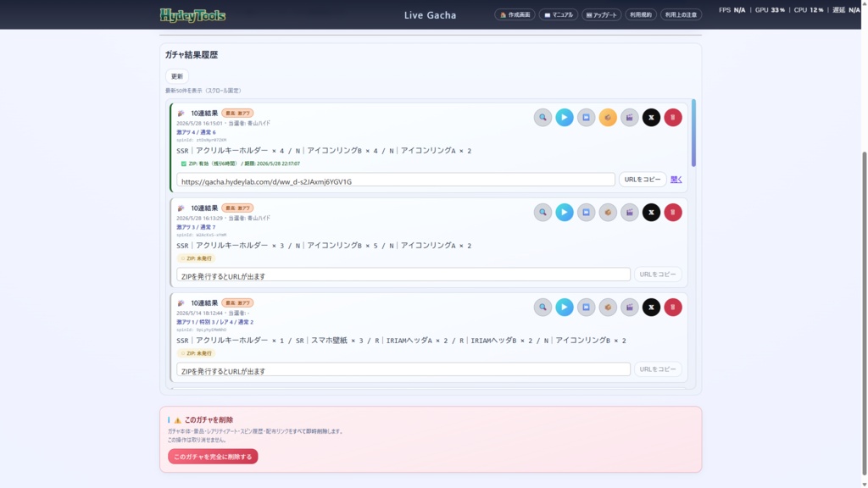Play the 18:12:44 result animation

[564, 307]
